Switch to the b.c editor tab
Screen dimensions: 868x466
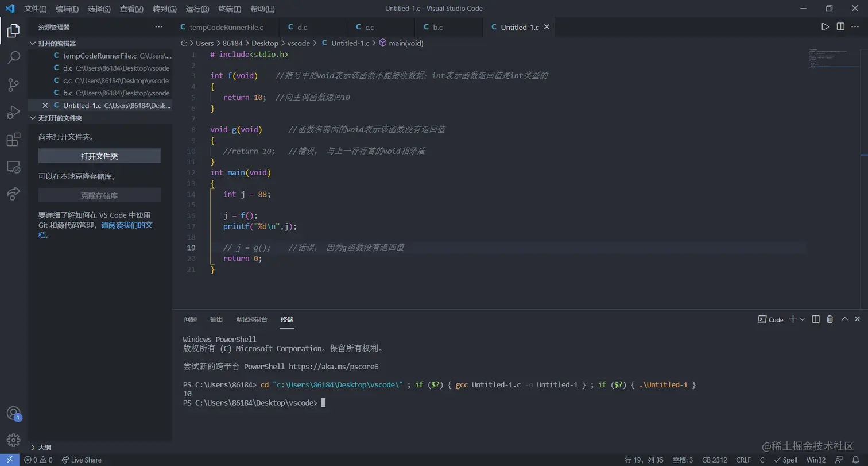pos(449,27)
